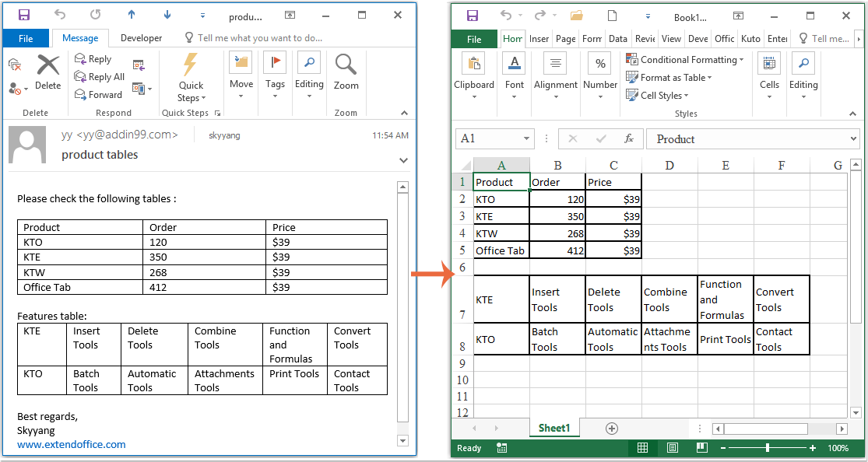868x462 pixels.
Task: Click the Excel zoom slider handle
Action: tap(768, 448)
